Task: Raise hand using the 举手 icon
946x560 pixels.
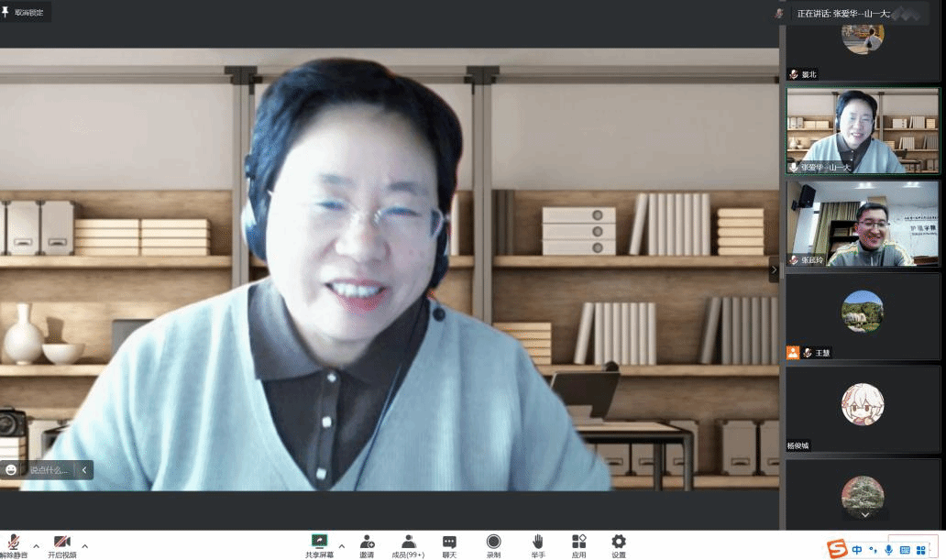Action: pos(538,542)
